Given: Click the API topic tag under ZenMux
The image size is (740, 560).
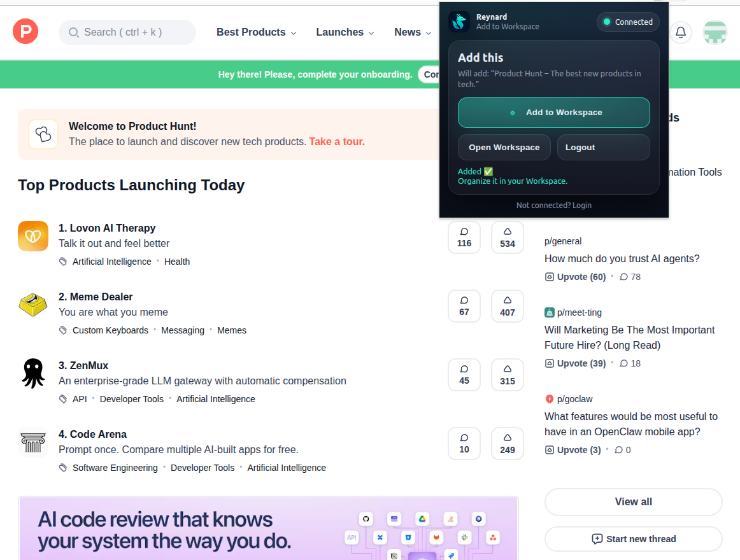Looking at the screenshot, I should coord(80,399).
